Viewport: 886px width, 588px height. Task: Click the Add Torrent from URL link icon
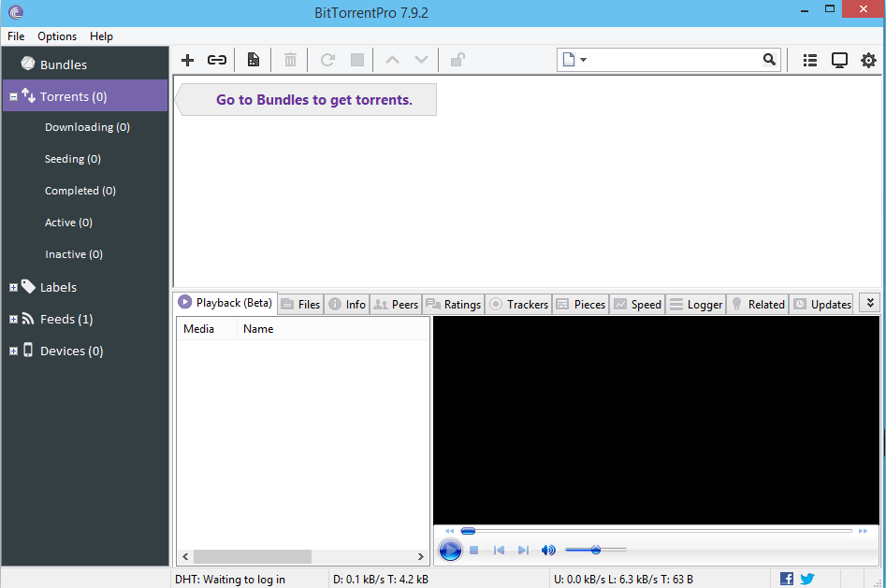point(217,60)
